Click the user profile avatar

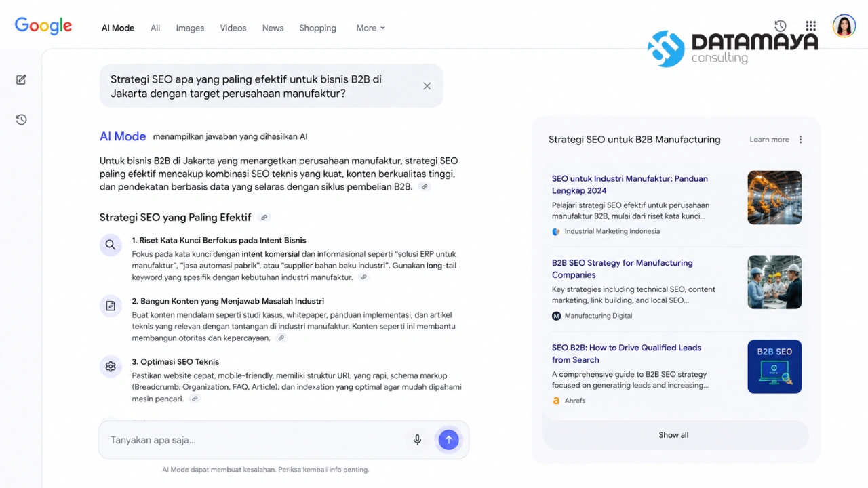click(x=844, y=26)
